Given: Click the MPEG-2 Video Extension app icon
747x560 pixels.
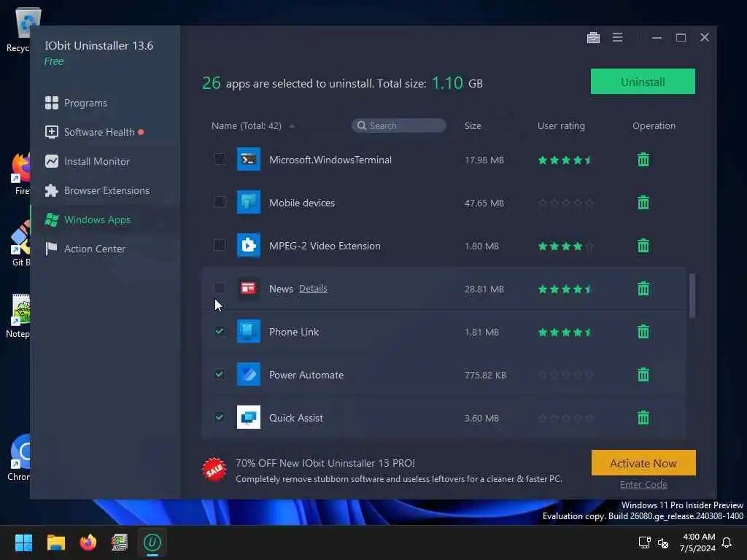Looking at the screenshot, I should click(x=249, y=245).
